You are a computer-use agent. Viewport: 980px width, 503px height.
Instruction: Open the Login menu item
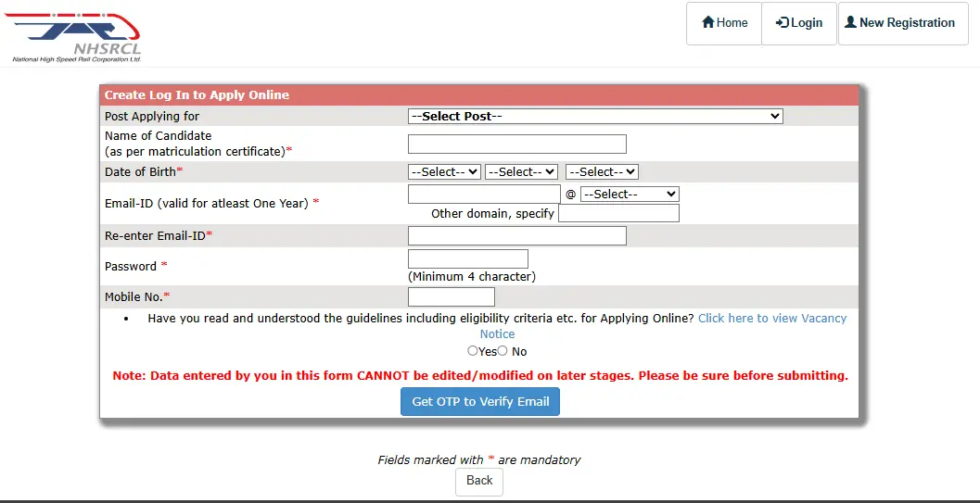click(x=799, y=23)
